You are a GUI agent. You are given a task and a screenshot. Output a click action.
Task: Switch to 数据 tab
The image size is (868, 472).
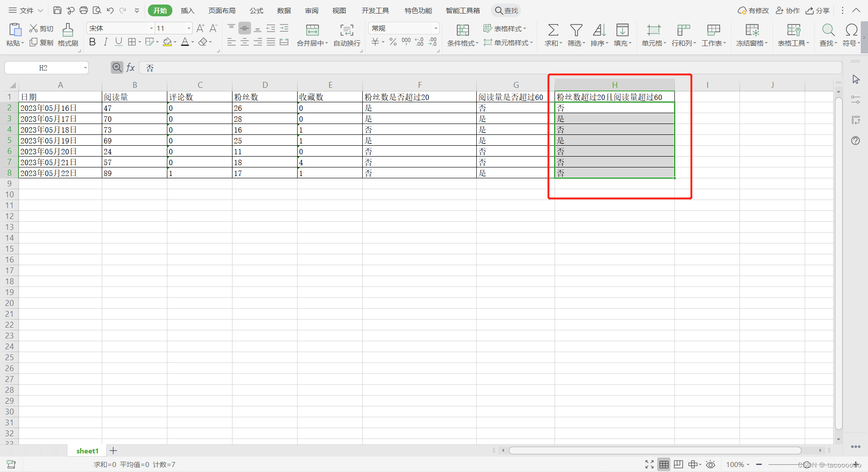(284, 10)
